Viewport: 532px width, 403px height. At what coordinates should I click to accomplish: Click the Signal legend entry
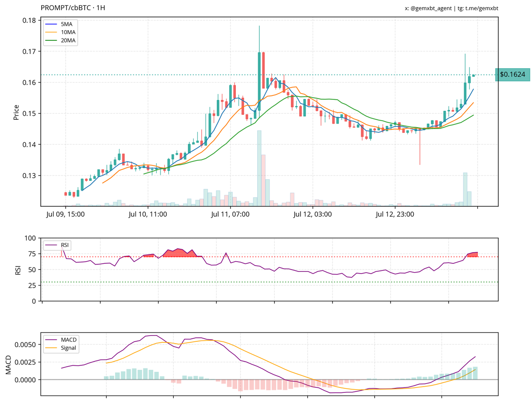coord(62,348)
